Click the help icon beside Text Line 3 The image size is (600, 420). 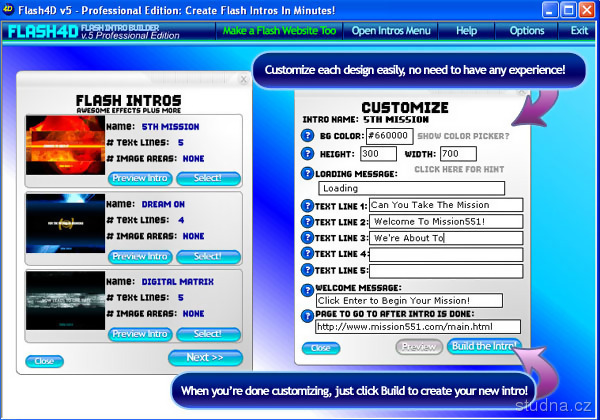click(308, 238)
